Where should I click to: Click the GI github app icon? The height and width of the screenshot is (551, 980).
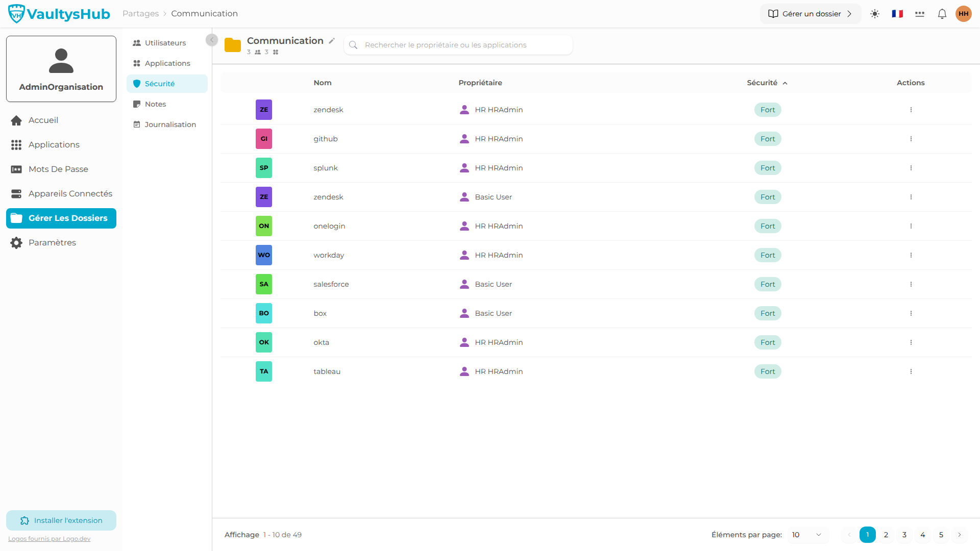pos(264,139)
